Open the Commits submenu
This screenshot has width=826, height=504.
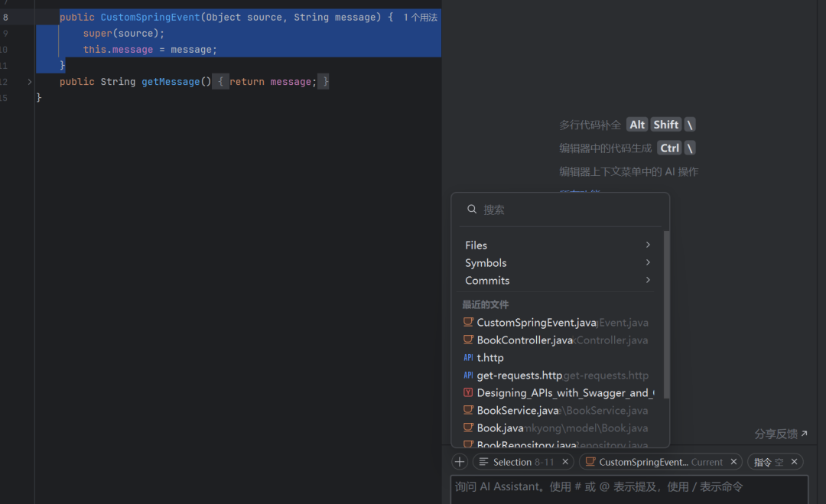click(558, 280)
